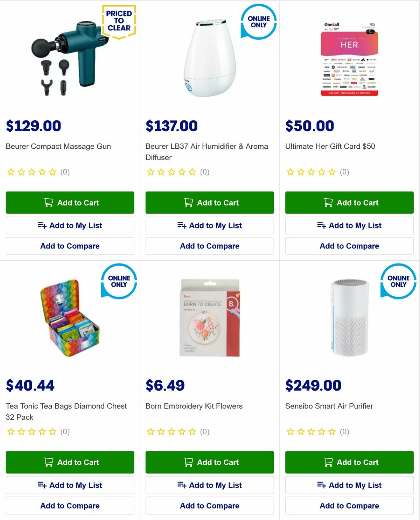Open the Tea Tonic Tea Bags product page
420x520 pixels.
66,412
